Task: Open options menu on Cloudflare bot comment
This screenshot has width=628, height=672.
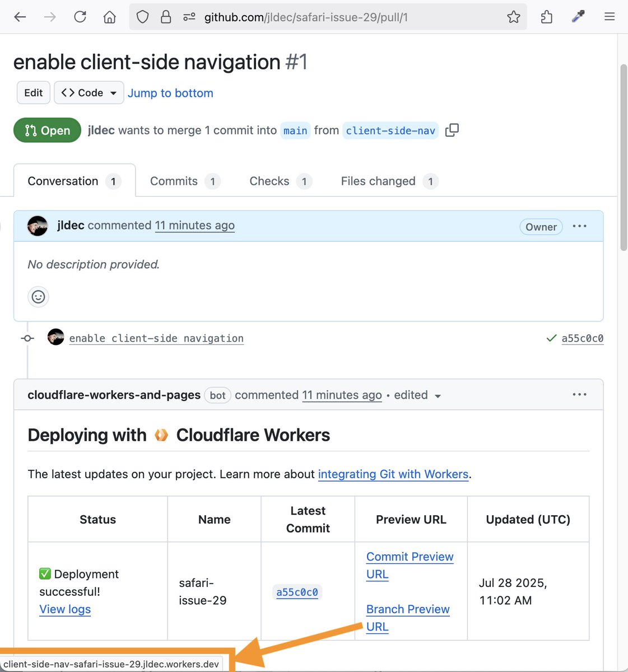Action: click(x=579, y=395)
